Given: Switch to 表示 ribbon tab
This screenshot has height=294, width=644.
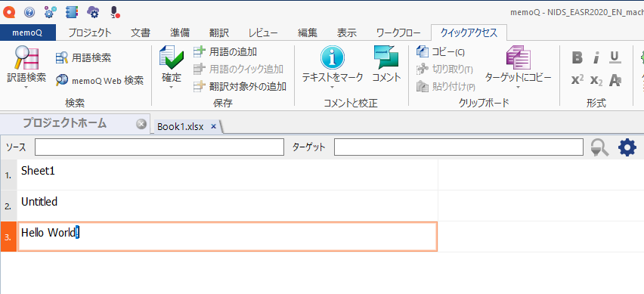Looking at the screenshot, I should 347,32.
